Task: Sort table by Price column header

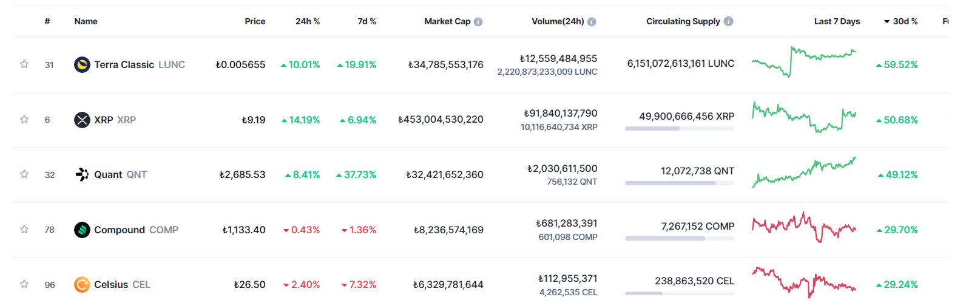Action: tap(255, 21)
